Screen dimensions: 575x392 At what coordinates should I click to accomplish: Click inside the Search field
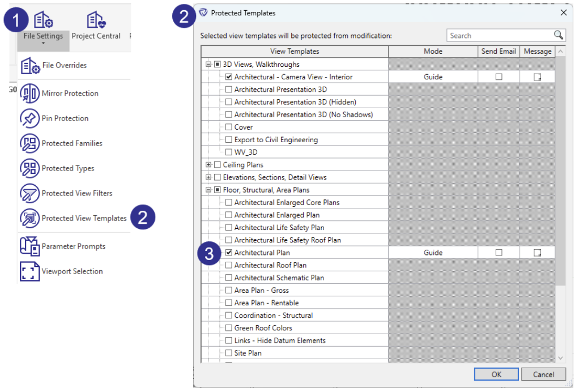tap(499, 35)
